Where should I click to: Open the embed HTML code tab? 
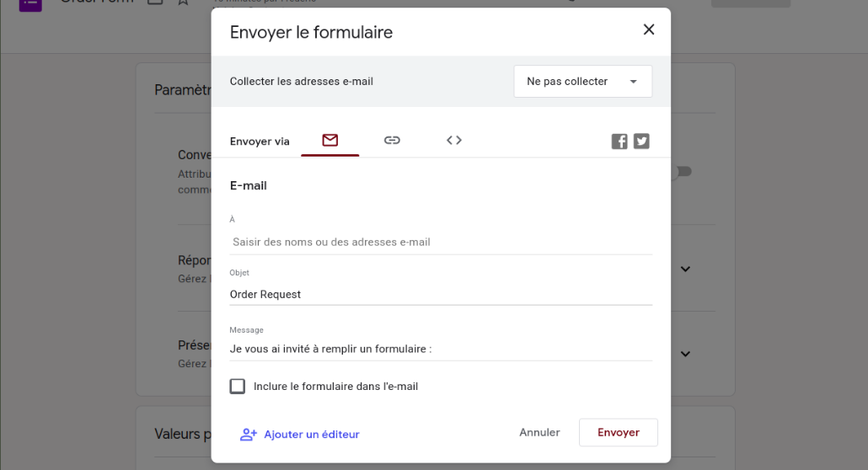point(454,141)
